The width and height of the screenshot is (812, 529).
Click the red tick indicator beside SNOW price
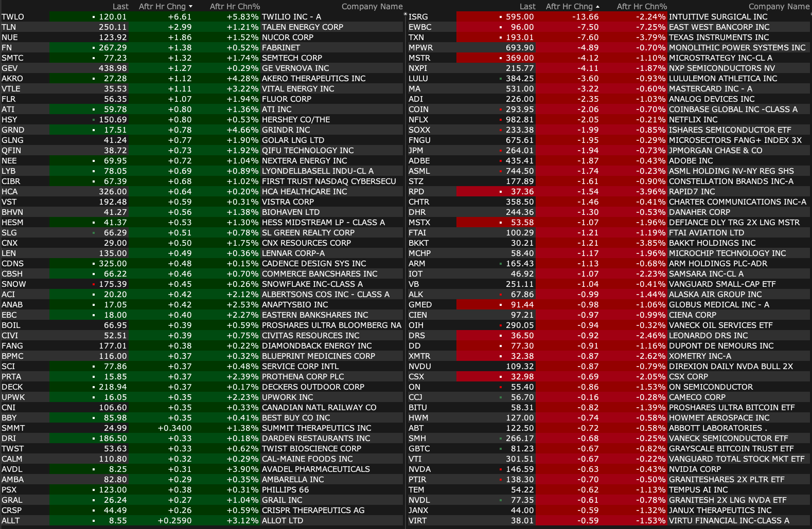coord(94,284)
